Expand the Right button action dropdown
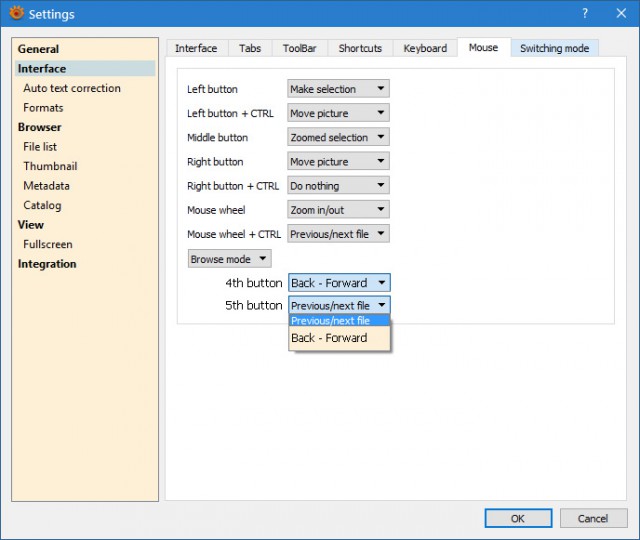Viewport: 640px width, 540px height. pos(338,161)
